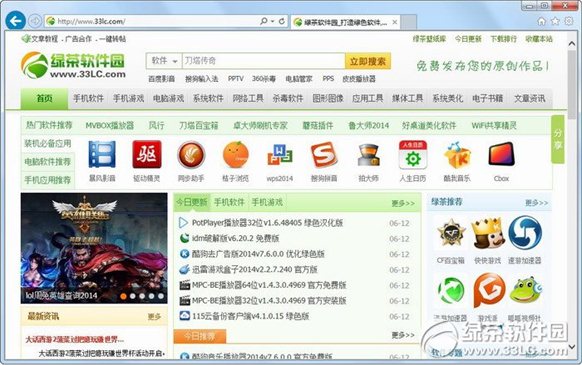Image resolution: width=582 pixels, height=365 pixels.
Task: Click the page scrollbar up arrow
Action: pos(572,43)
